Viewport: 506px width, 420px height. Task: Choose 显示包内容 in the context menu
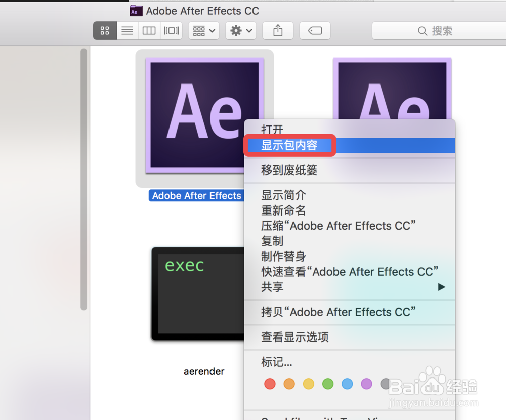pos(350,145)
